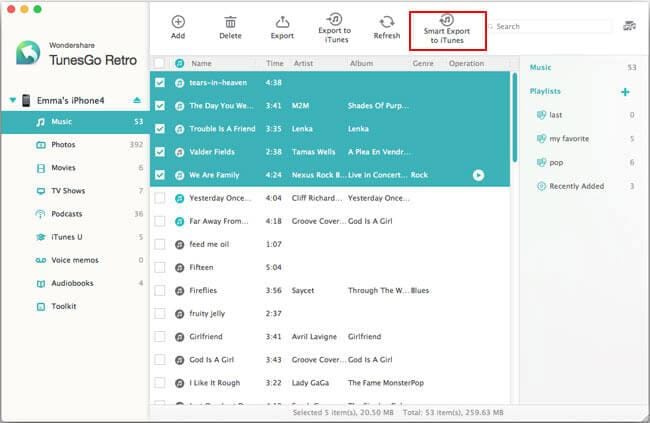The image size is (650, 423).
Task: Click the Through The W... album cell
Action: point(378,291)
